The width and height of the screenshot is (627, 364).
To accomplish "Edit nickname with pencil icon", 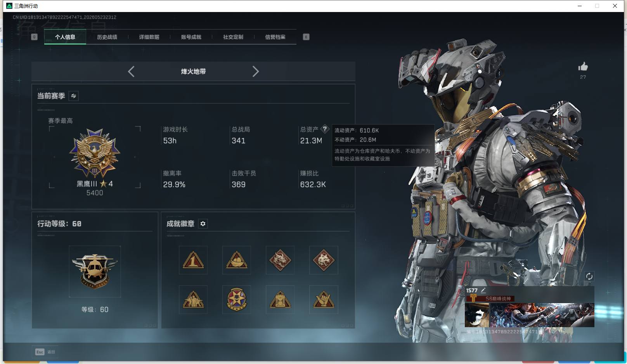I will coord(483,290).
